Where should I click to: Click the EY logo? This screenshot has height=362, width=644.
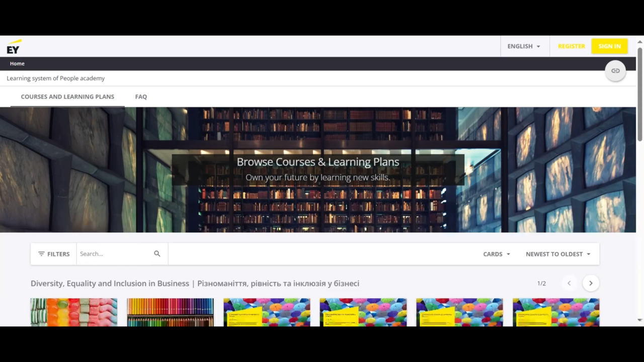coord(14,47)
